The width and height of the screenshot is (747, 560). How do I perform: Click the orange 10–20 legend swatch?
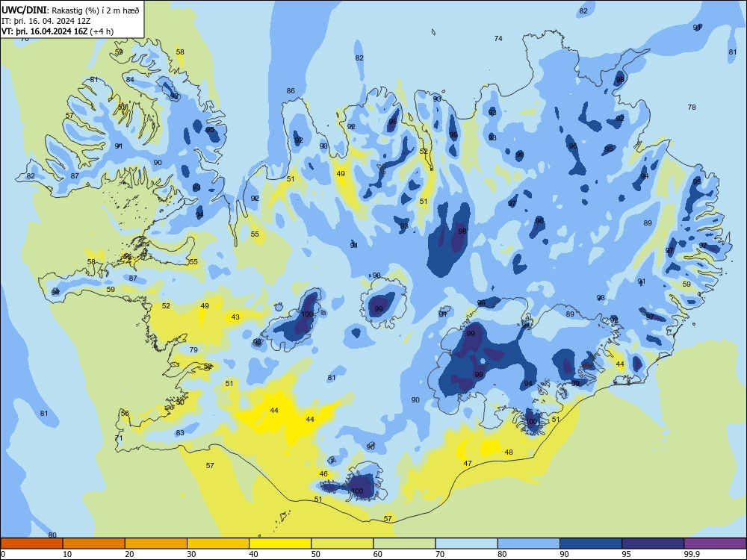point(94,544)
